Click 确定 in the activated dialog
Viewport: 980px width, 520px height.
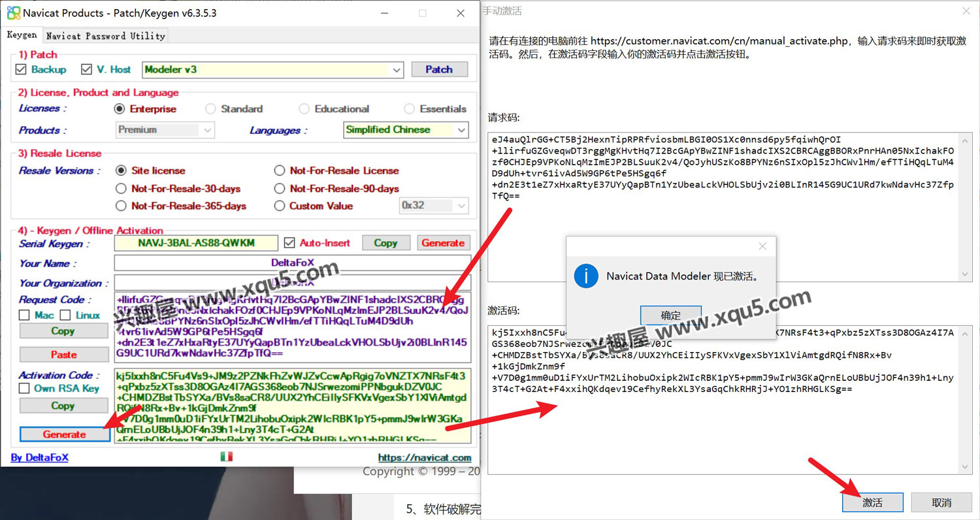(x=670, y=316)
